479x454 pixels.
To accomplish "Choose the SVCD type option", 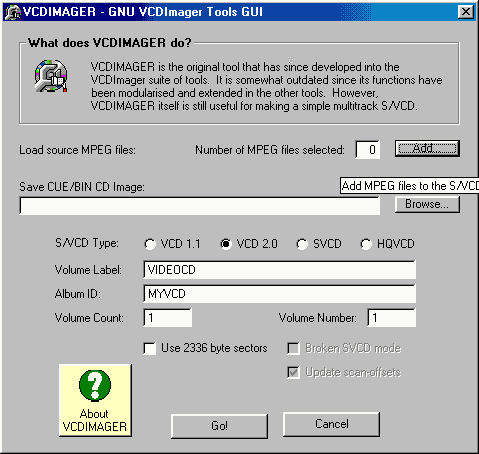I will tap(302, 244).
